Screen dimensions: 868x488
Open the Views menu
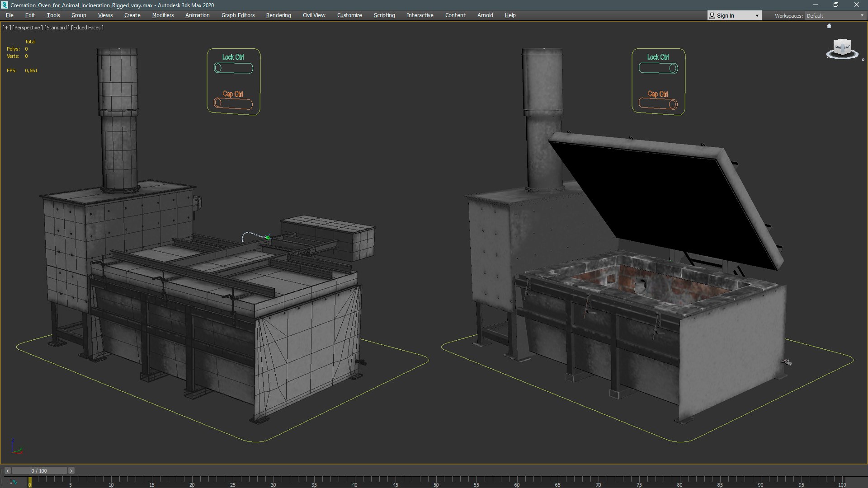[x=105, y=15]
